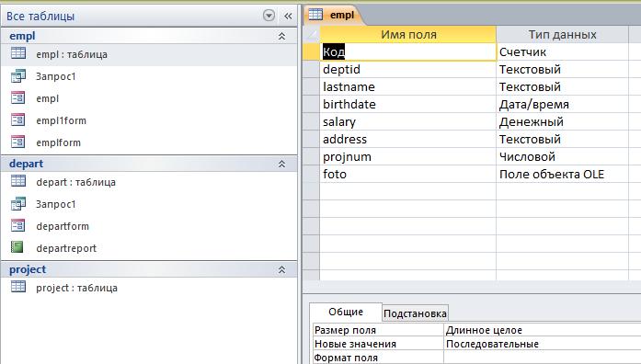Collapse the depart group
641x364 pixels.
281,164
